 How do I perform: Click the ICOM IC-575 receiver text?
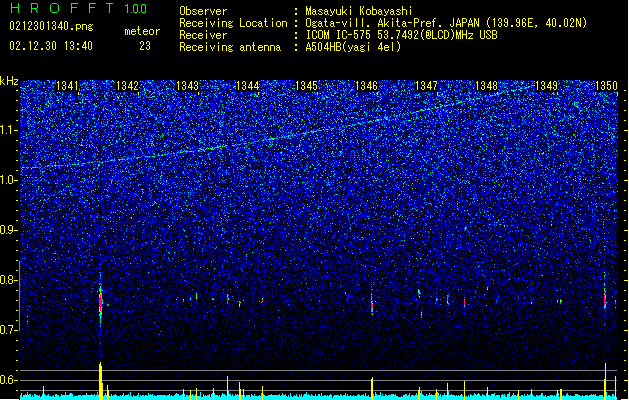402,35
